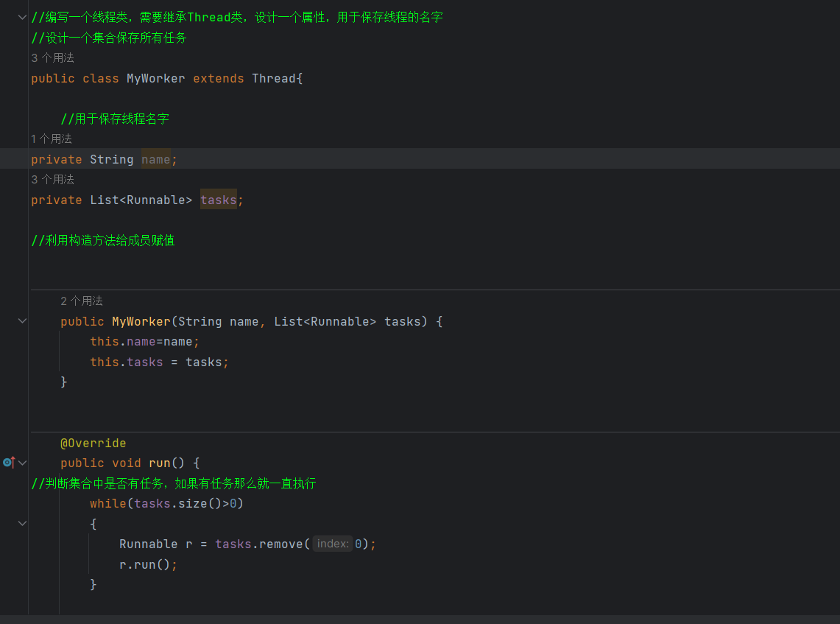Click the "index:" parameter hint in remove call

click(x=333, y=544)
